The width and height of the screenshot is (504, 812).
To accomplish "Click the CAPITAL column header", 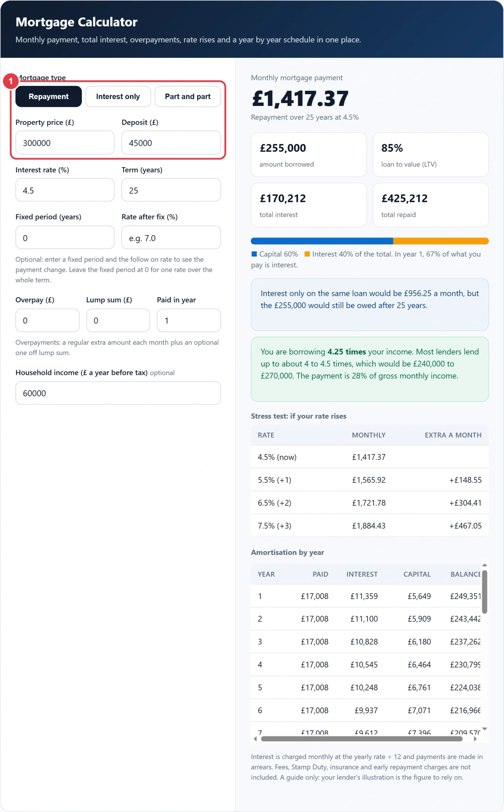I will tap(417, 574).
